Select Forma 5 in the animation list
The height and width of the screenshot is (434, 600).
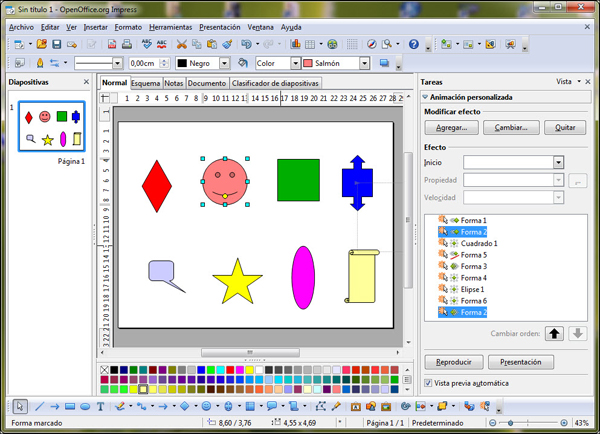[474, 255]
